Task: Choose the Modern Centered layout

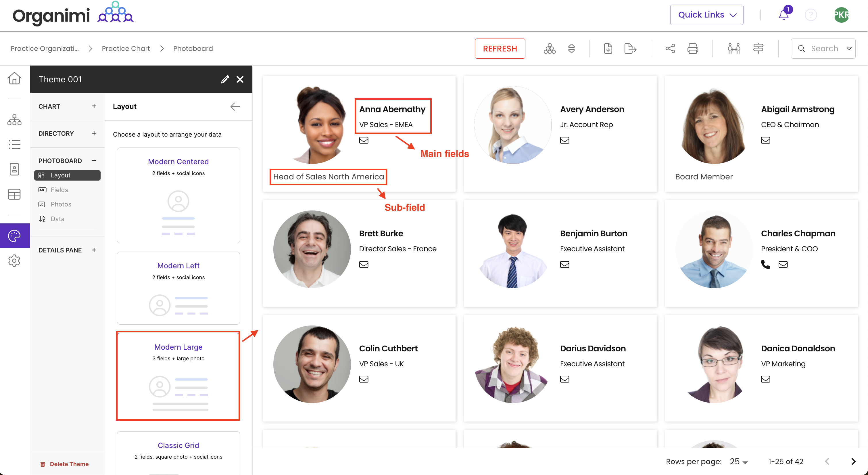Action: pos(178,195)
